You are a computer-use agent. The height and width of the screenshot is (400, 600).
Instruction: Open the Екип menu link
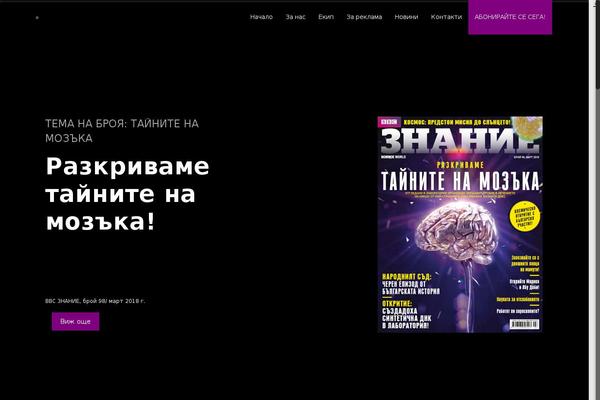tap(326, 17)
